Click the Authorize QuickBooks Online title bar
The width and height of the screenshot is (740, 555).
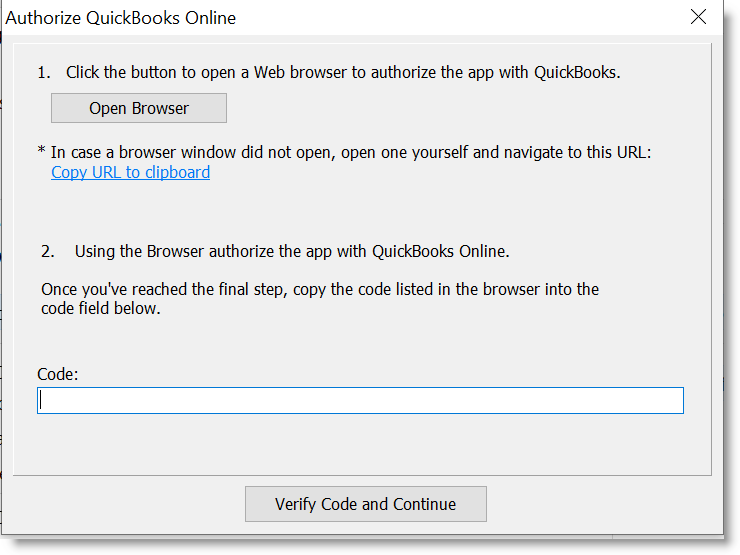pos(300,17)
